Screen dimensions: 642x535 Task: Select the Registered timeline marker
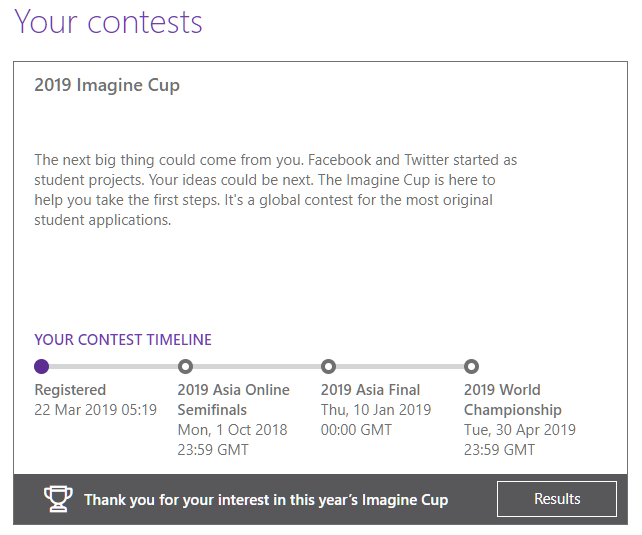[x=41, y=366]
